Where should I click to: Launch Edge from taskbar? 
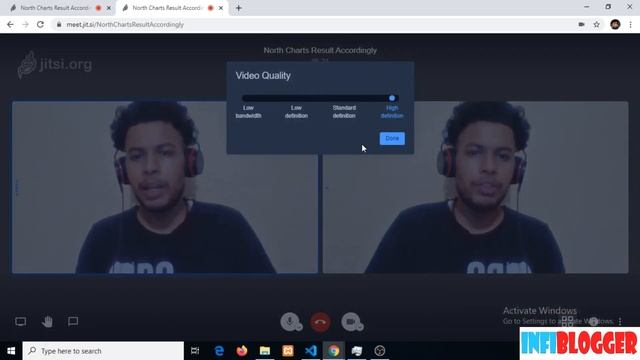point(219,351)
